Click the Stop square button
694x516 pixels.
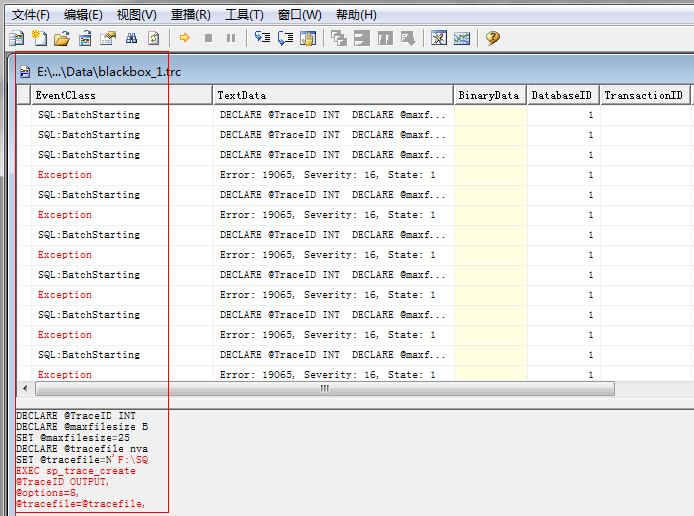208,38
